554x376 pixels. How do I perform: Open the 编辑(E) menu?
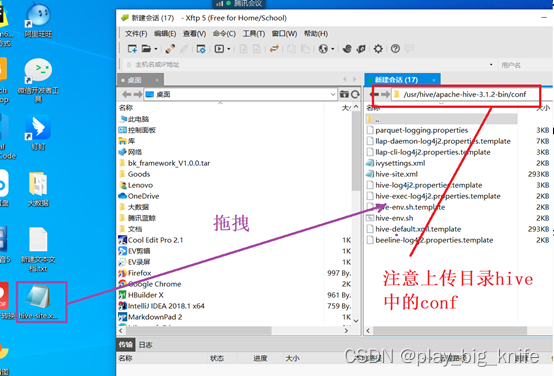pos(165,34)
